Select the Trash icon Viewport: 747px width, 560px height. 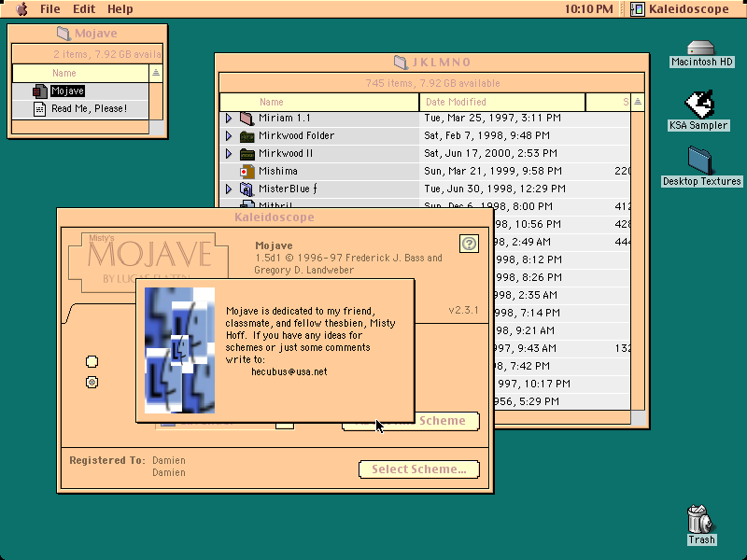[x=700, y=519]
